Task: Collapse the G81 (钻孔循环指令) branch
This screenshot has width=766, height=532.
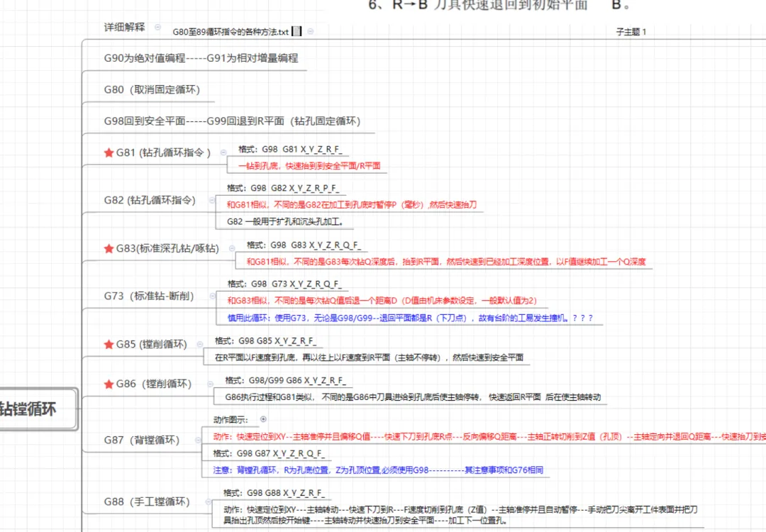Action: point(223,153)
